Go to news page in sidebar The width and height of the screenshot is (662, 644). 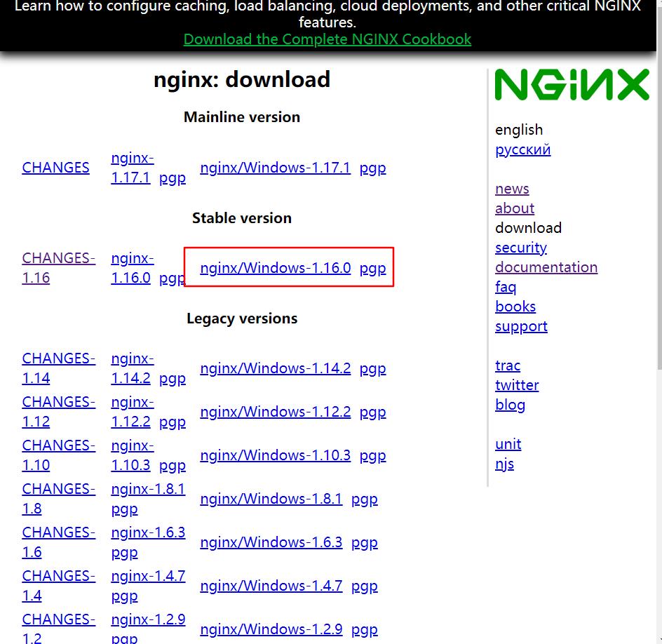click(x=512, y=189)
